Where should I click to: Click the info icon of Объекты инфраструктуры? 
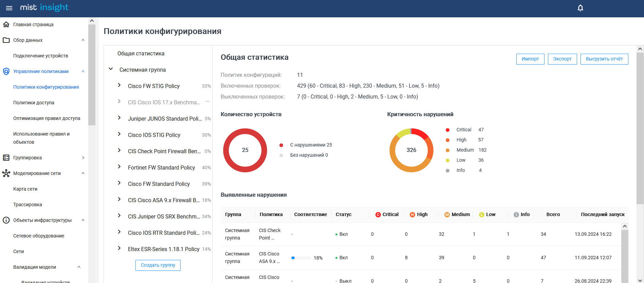point(6,220)
